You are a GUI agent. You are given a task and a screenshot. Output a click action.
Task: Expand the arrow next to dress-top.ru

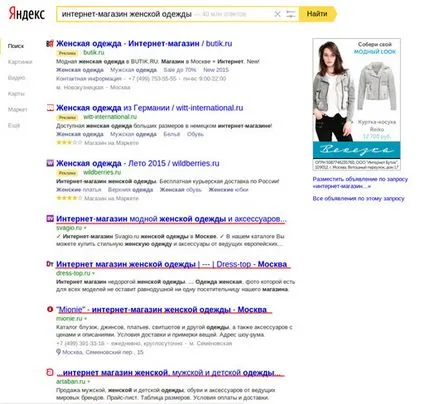[x=93, y=273]
